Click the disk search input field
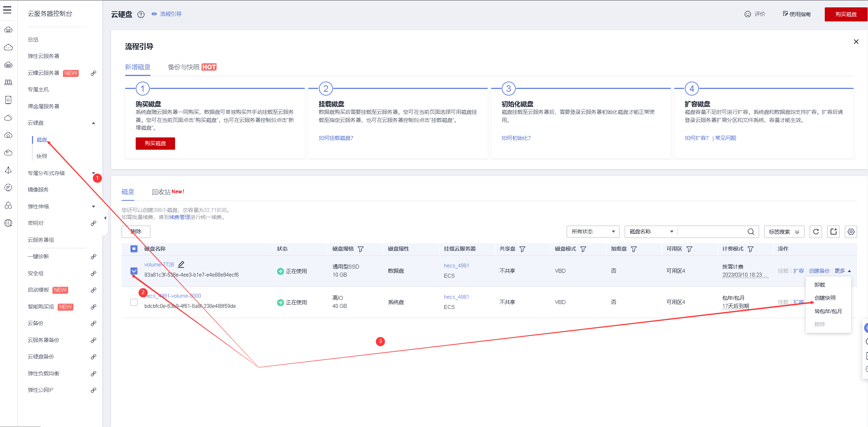The width and height of the screenshot is (868, 427). click(x=711, y=232)
